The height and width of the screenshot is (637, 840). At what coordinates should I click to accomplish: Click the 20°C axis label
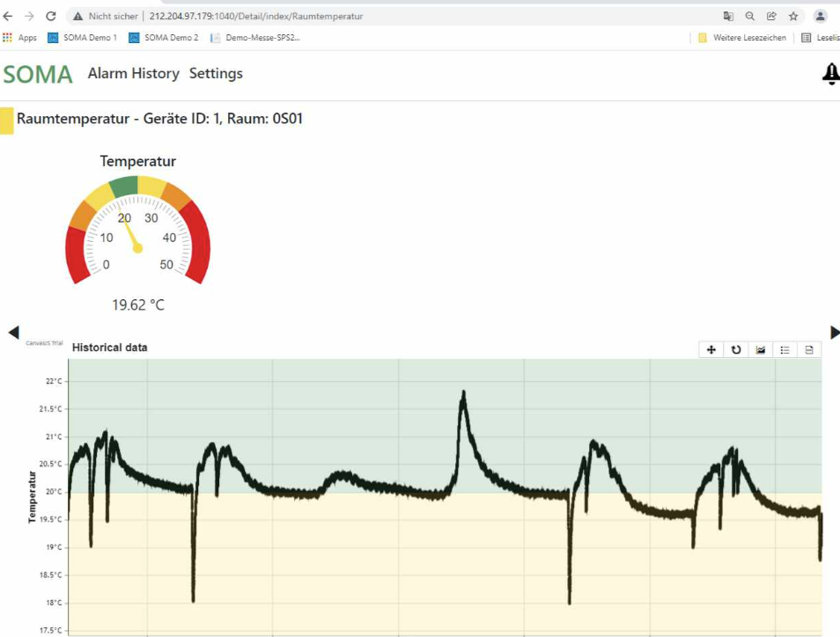[54, 492]
